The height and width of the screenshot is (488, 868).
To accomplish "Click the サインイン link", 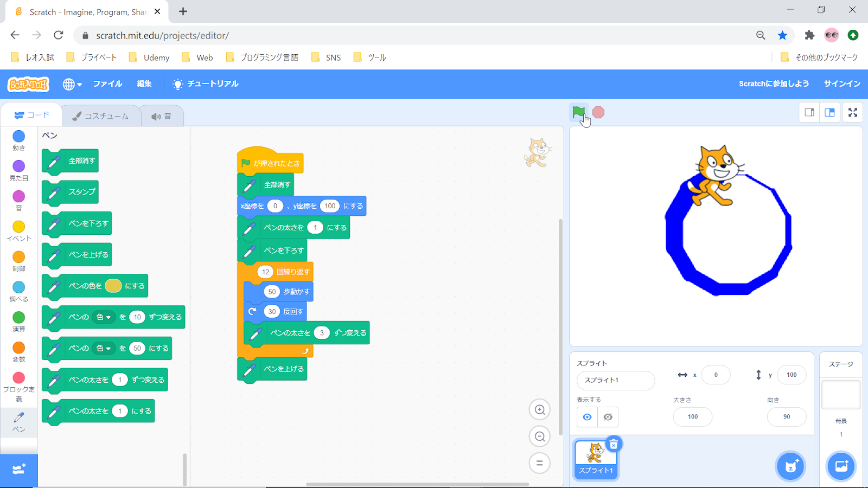I will (x=842, y=84).
